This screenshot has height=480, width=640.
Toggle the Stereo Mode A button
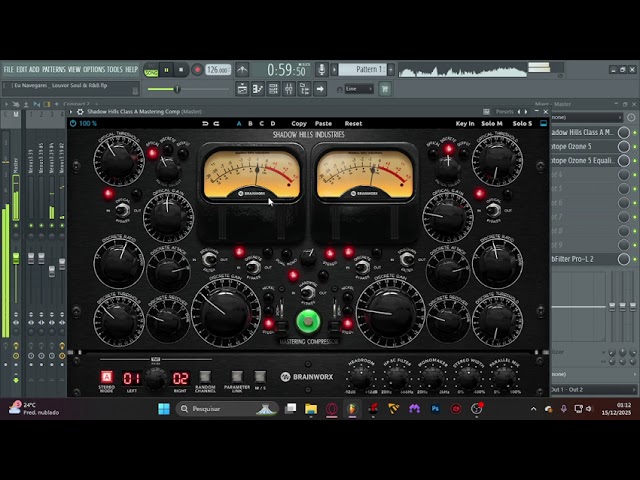tap(107, 377)
